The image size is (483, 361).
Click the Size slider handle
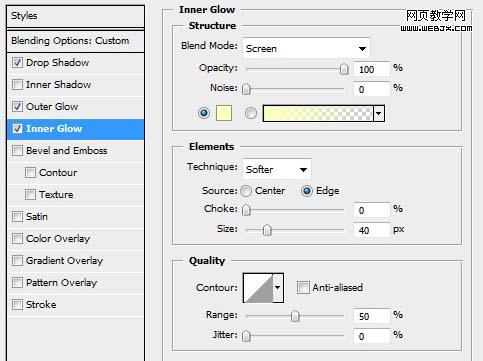pos(267,230)
